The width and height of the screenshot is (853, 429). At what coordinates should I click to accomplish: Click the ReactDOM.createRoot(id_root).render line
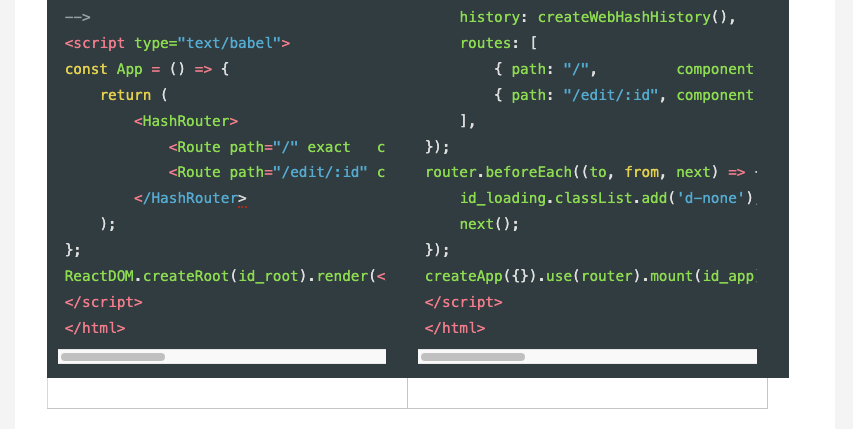225,276
